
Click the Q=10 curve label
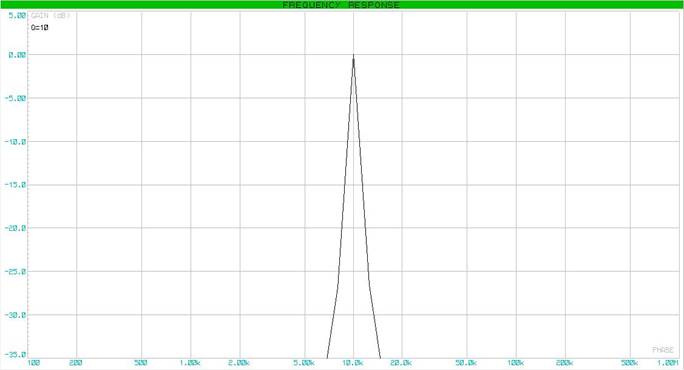point(40,27)
